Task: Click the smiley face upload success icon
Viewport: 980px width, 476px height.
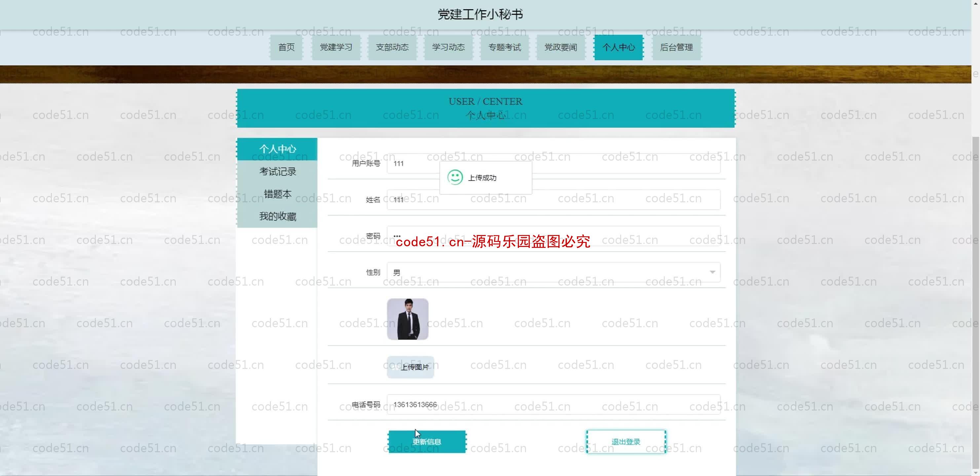Action: point(454,177)
